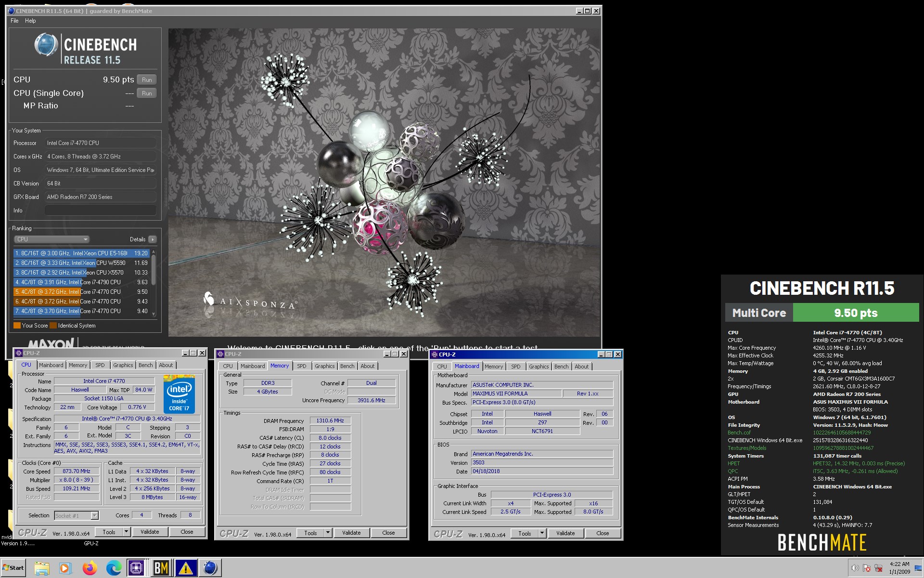
Task: Open File Explorer from the taskbar
Action: (42, 568)
